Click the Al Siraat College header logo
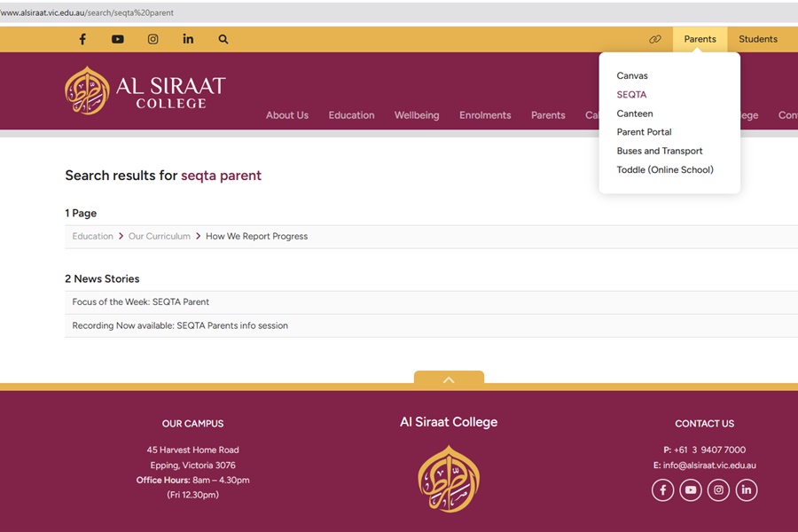This screenshot has height=532, width=798. tap(145, 90)
